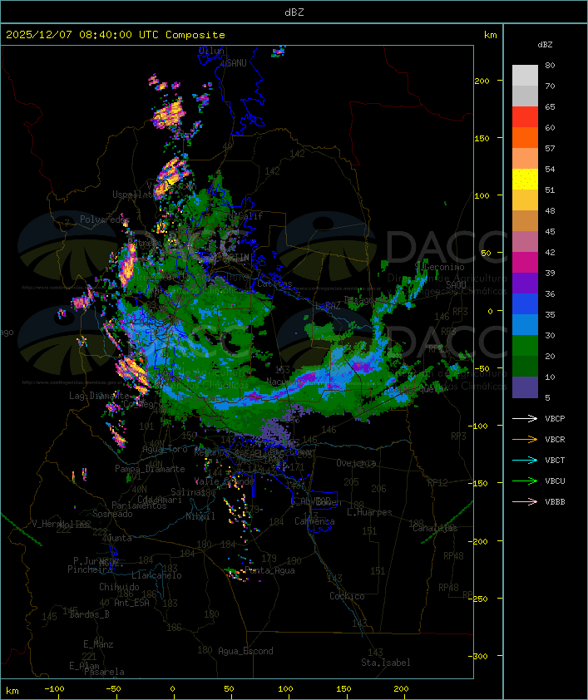Select the dark orange 57-60 dBZ swatch
The height and width of the screenshot is (700, 588).
(525, 137)
